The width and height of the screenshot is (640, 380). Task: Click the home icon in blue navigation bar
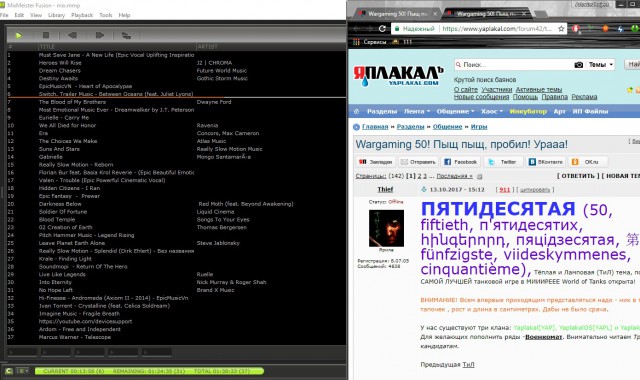coord(356,111)
